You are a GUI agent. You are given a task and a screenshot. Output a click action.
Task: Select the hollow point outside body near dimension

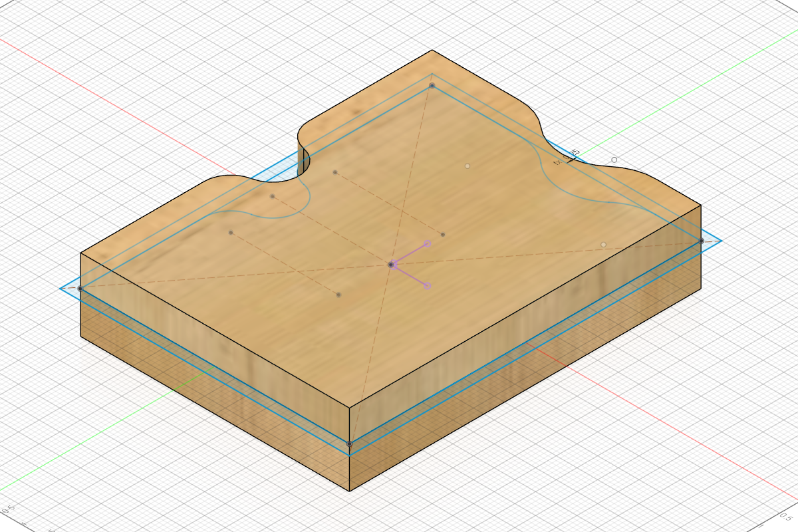[614, 160]
